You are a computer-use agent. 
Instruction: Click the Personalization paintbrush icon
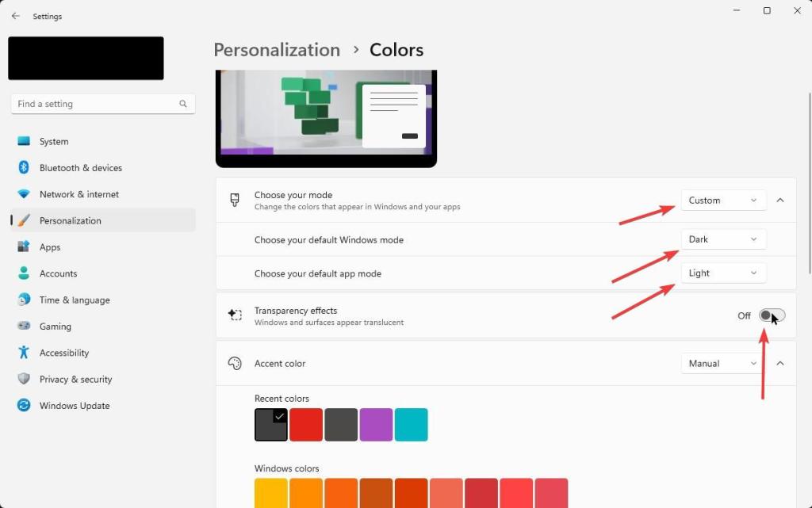click(x=24, y=220)
